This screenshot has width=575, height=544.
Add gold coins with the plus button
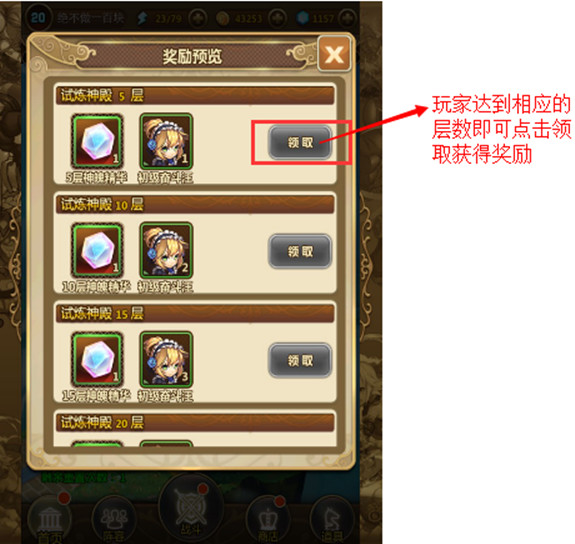[x=278, y=18]
